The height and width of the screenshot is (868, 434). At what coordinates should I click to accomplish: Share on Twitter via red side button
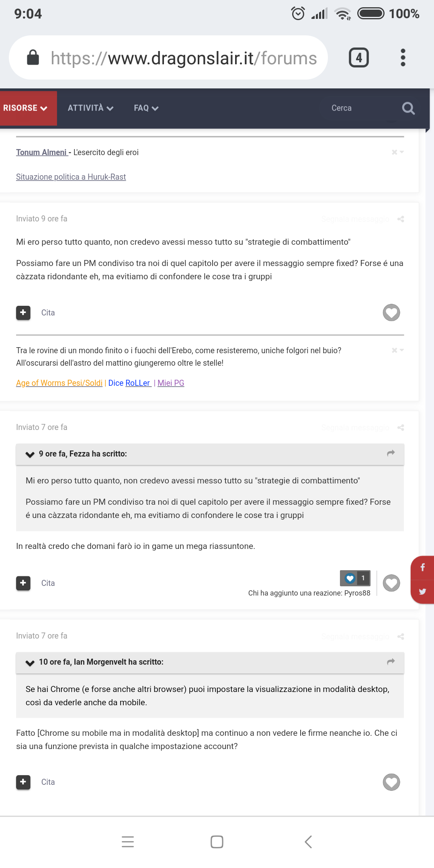[x=422, y=592]
